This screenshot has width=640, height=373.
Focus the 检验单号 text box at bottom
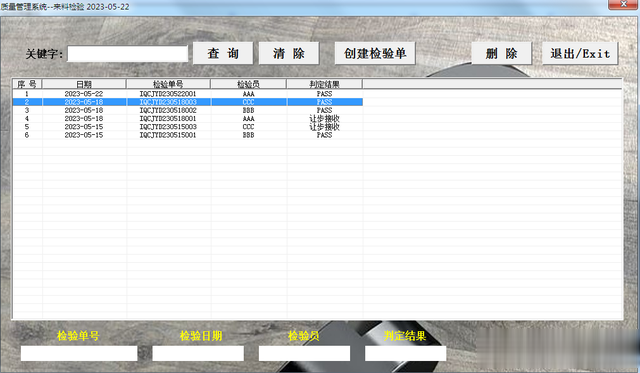[79, 353]
